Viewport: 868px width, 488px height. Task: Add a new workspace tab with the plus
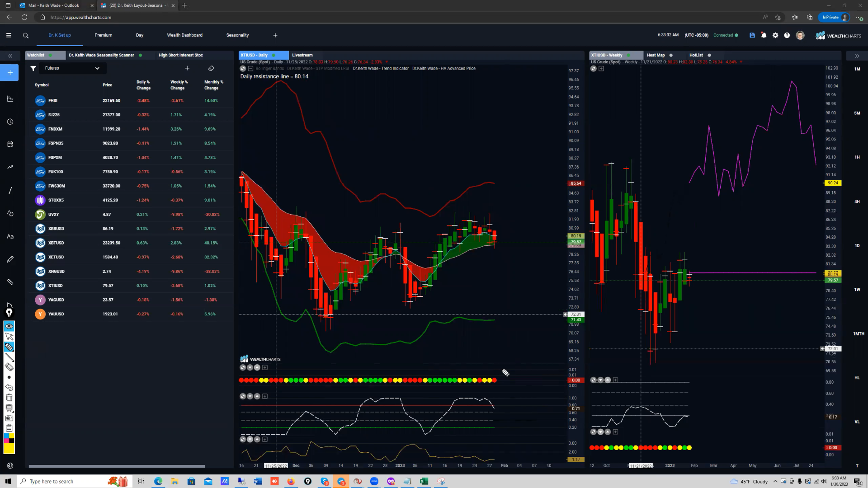[275, 35]
